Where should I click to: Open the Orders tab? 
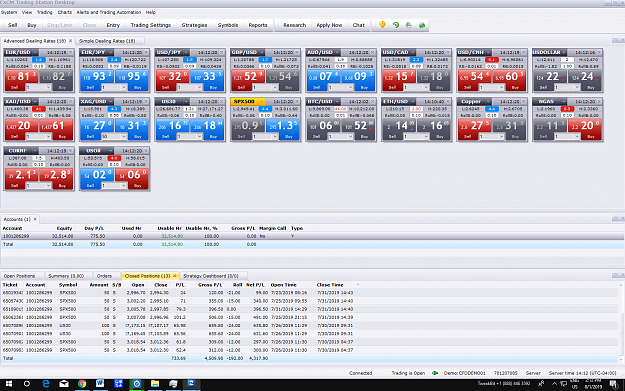pos(104,276)
